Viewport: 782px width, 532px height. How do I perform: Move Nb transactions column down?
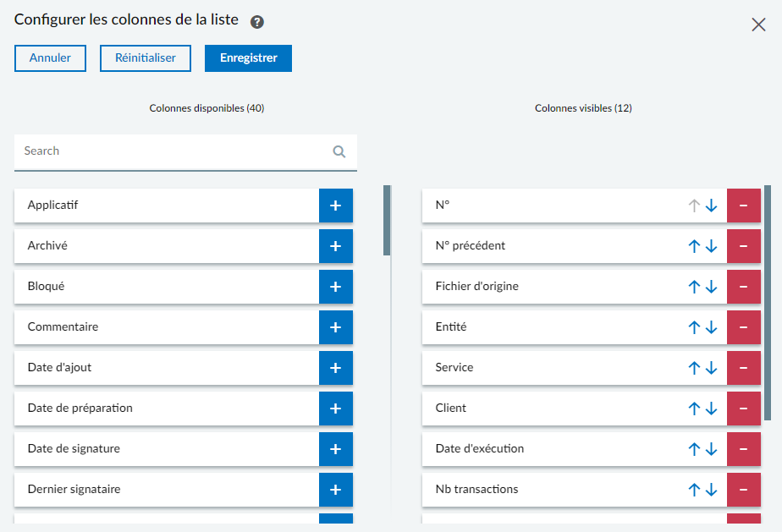tap(712, 490)
